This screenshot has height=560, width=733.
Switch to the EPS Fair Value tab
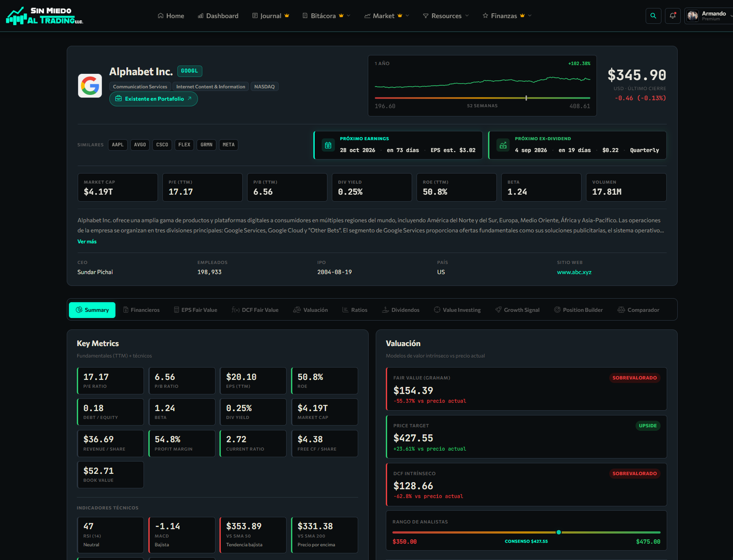(x=195, y=310)
